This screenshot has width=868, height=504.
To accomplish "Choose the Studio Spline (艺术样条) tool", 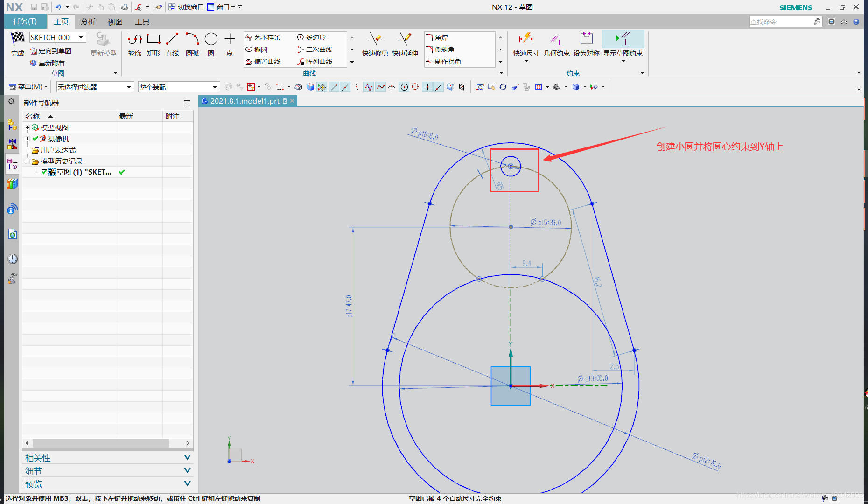I will 263,37.
